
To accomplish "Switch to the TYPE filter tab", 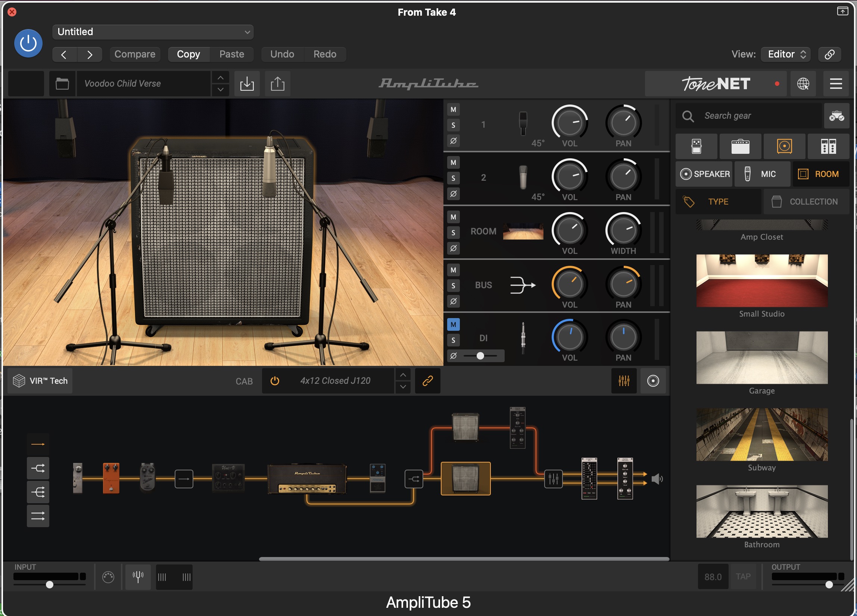I will coord(718,202).
